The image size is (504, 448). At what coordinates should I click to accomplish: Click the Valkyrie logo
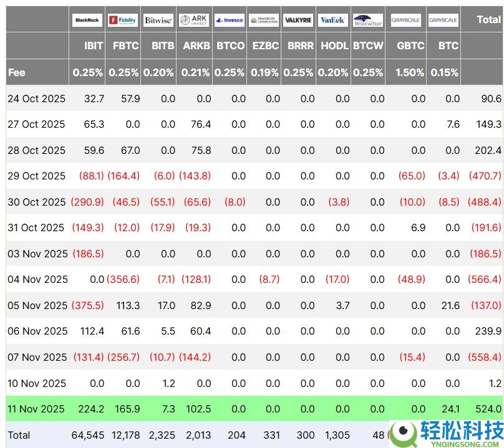tap(298, 20)
